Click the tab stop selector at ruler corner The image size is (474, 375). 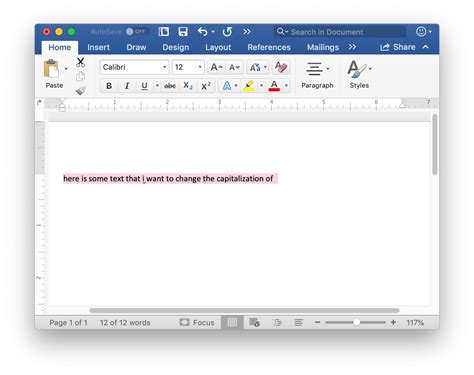[39, 103]
